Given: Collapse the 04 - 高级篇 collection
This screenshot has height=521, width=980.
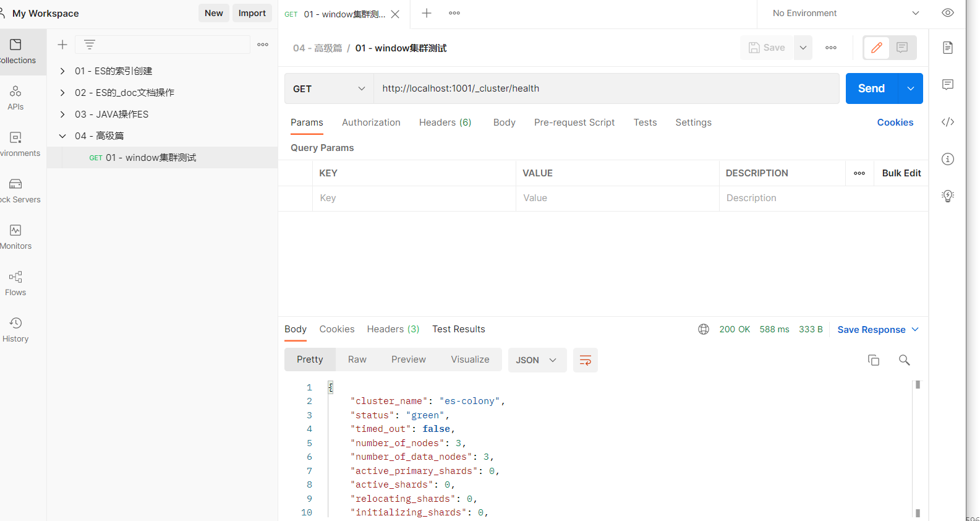Looking at the screenshot, I should (62, 136).
